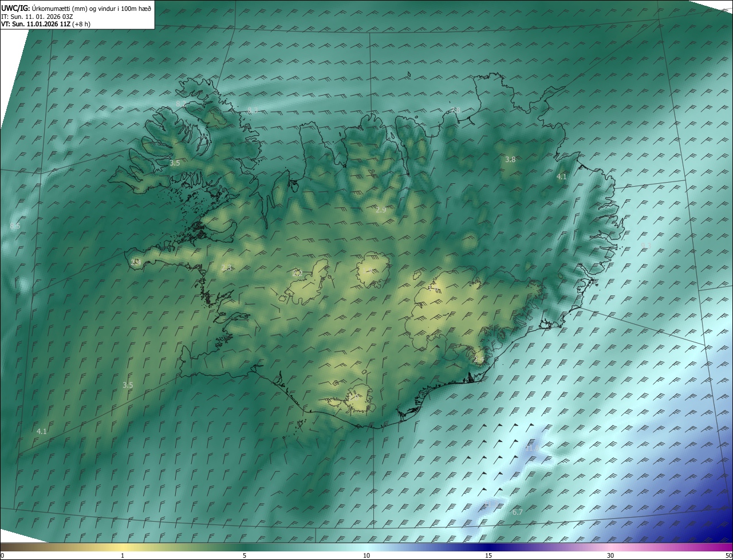Click the color scale tick label 5
Screen dimensions: 733x560
245,555
